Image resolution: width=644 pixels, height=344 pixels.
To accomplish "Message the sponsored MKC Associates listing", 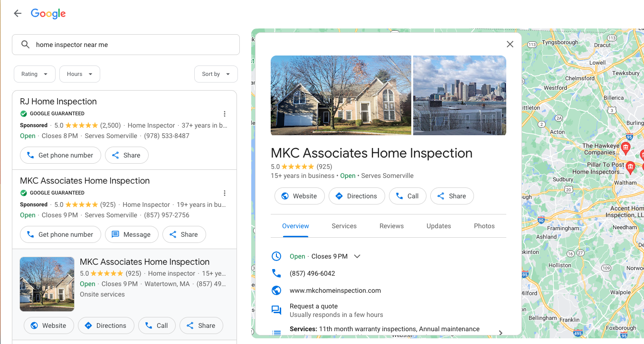I will 132,234.
